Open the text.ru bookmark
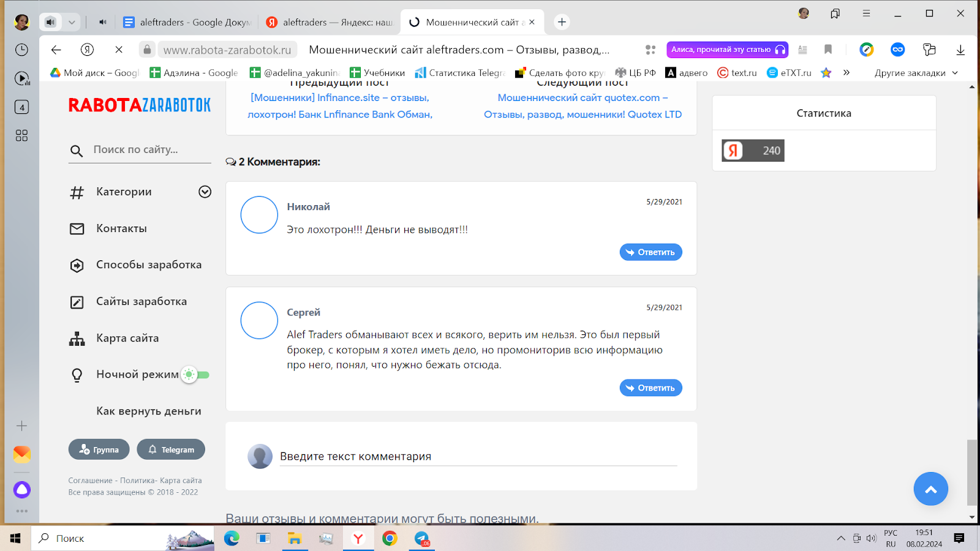The width and height of the screenshot is (980, 551). (737, 73)
